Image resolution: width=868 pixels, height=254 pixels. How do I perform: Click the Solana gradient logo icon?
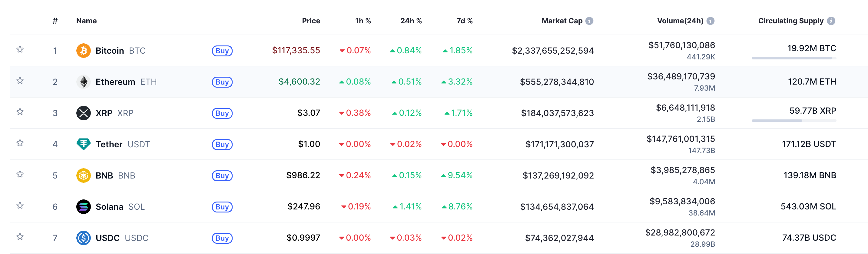(83, 206)
